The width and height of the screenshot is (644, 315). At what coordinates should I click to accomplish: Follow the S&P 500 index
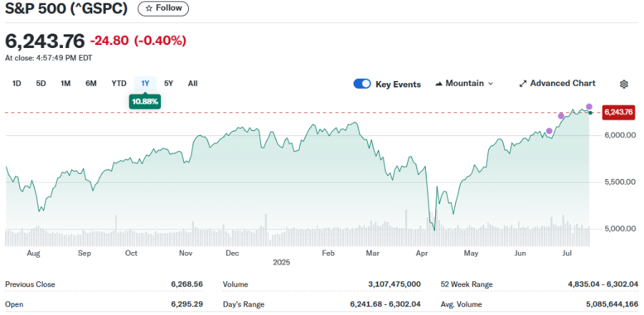coord(163,8)
